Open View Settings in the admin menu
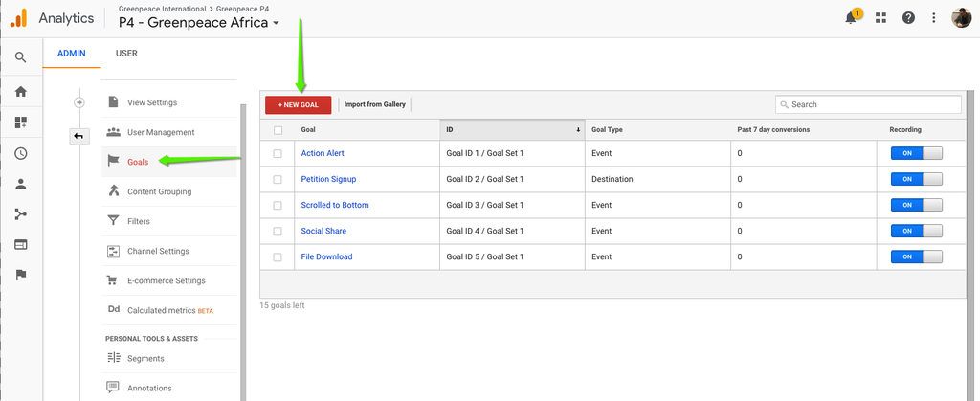The image size is (980, 401). (152, 102)
